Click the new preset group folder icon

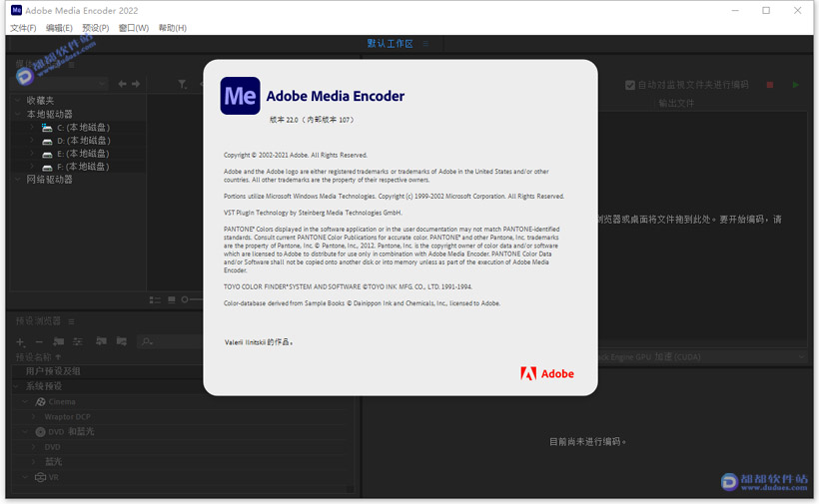[x=59, y=341]
